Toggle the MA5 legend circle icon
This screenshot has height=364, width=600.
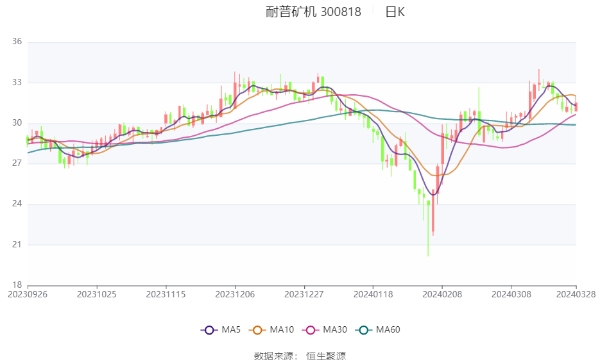tap(209, 330)
